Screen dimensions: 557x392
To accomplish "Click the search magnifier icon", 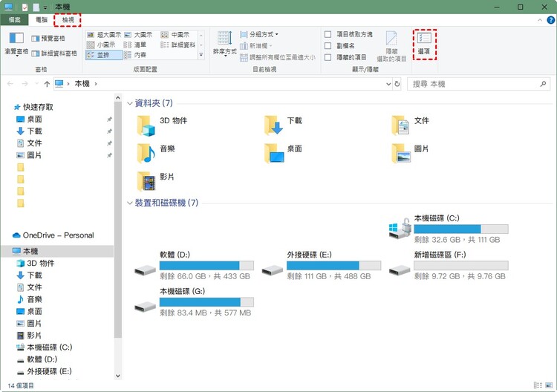I will click(543, 84).
